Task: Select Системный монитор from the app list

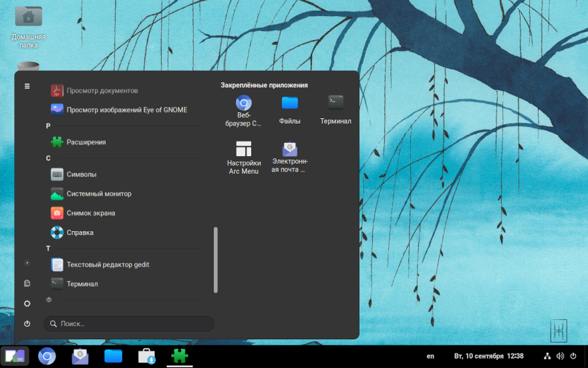Action: tap(99, 194)
